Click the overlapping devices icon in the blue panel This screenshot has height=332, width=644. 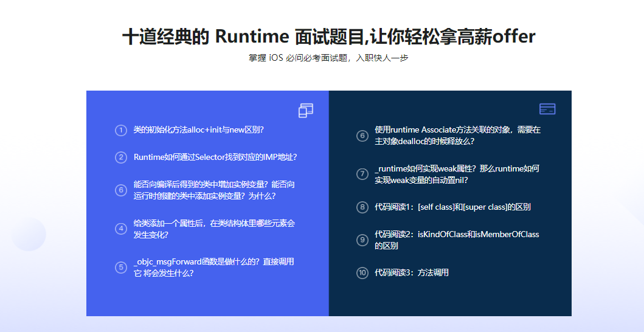306,110
